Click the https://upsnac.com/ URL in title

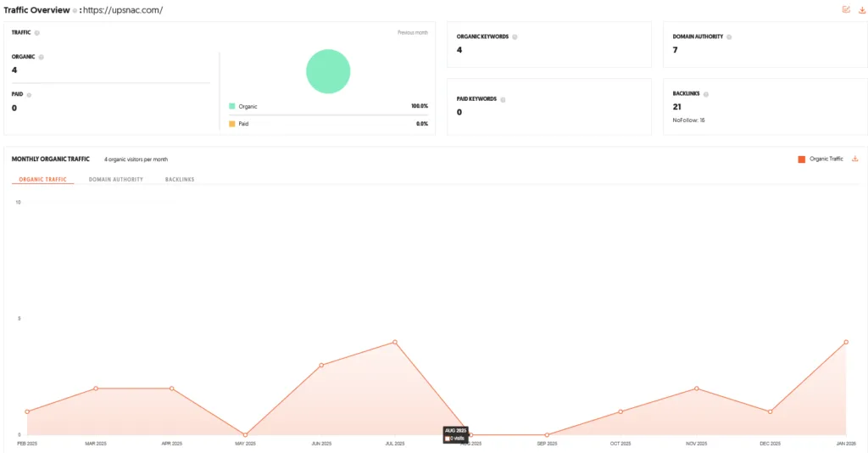(123, 10)
